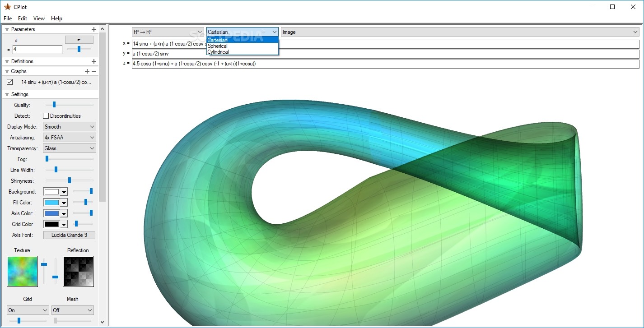Viewport: 644px width, 328px height.
Task: Click the Reflection thumbnail
Action: point(78,271)
